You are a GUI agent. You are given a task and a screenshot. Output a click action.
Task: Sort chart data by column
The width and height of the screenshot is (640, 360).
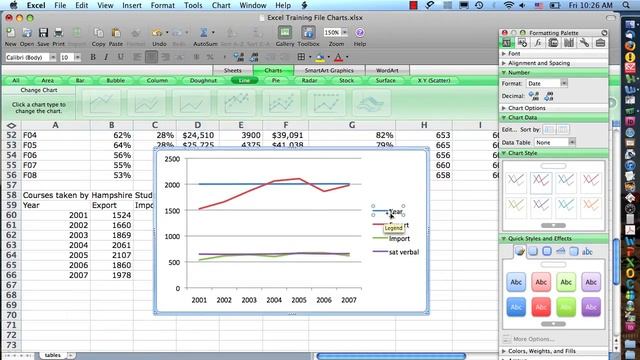point(563,130)
